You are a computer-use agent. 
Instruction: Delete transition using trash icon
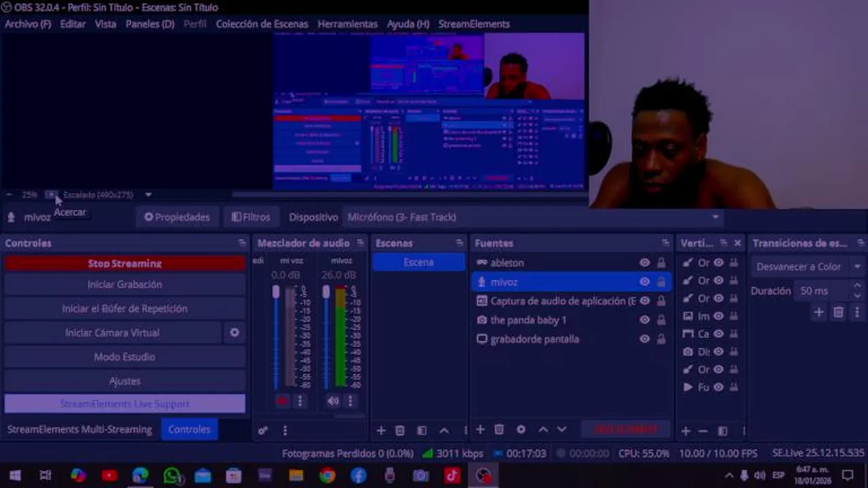coord(839,312)
